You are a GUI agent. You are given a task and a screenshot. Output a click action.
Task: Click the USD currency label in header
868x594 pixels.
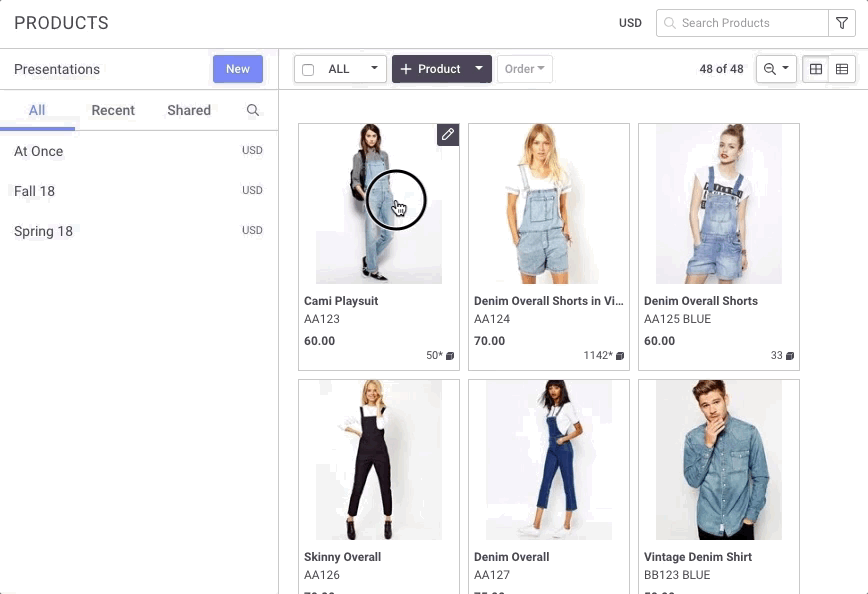[630, 23]
